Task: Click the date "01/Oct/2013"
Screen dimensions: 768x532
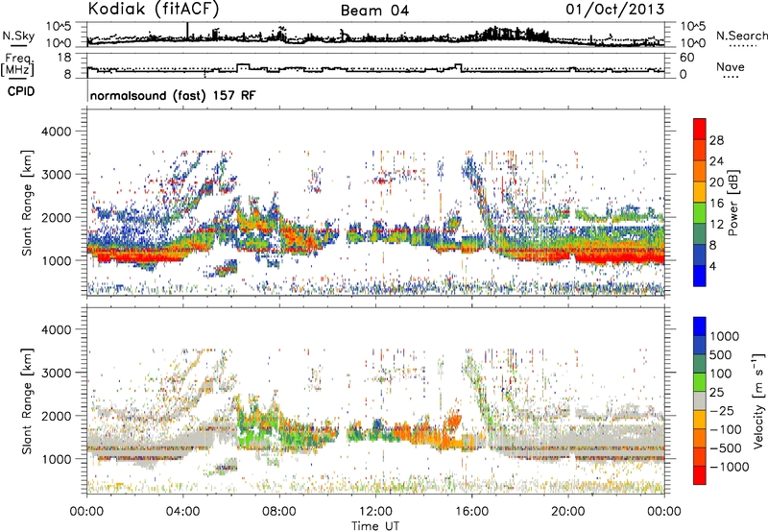Action: 615,10
